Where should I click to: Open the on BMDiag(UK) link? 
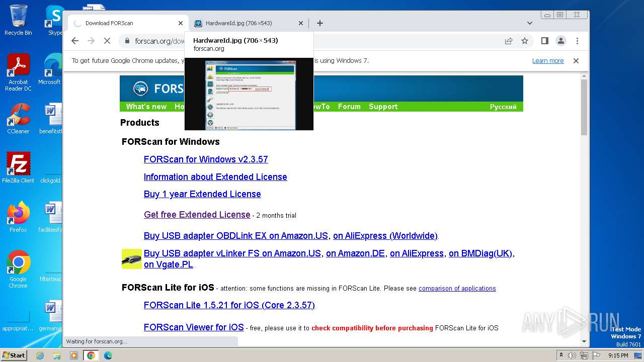480,253
